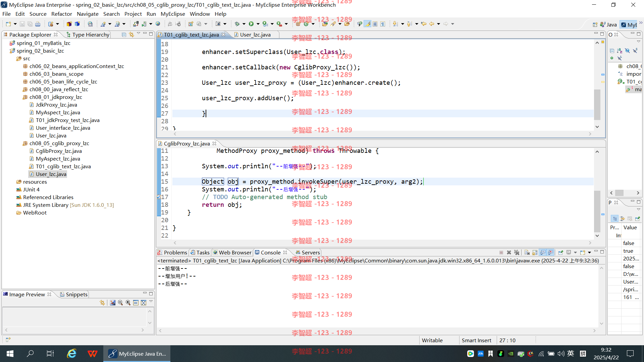
Task: Toggle Show Whitespace Characters button
Action: (383, 24)
